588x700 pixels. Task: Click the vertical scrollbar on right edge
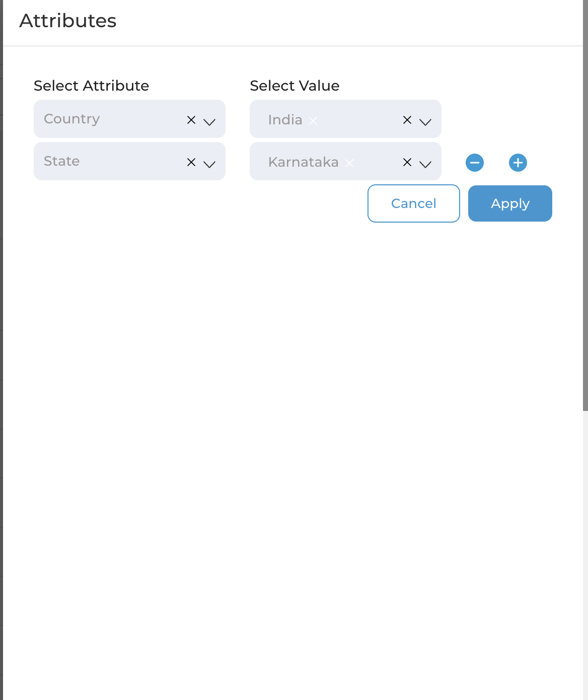(585, 205)
